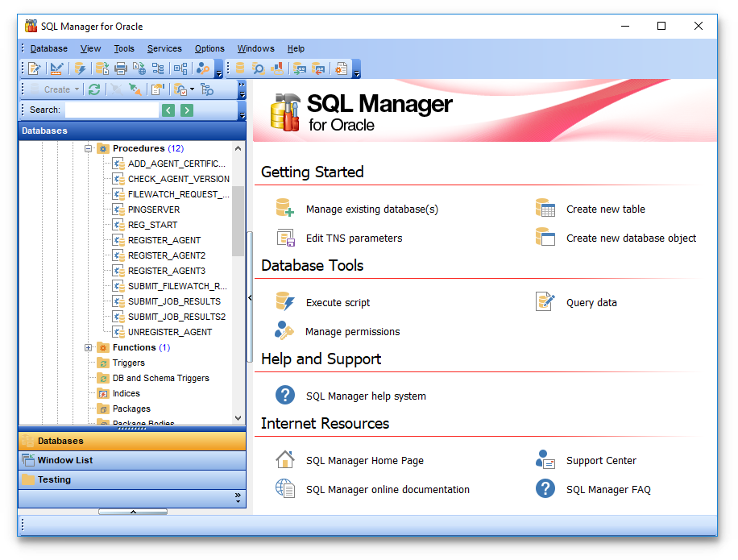Click the Query data icon
The width and height of the screenshot is (738, 560).
(545, 302)
